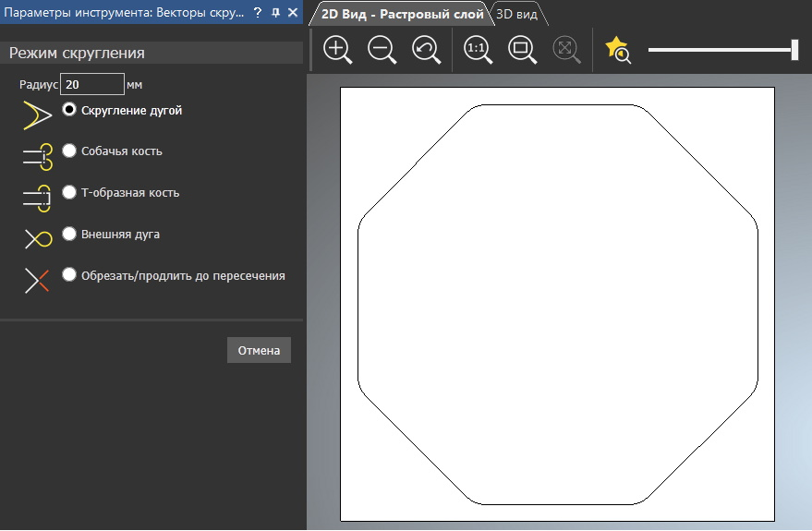Set zoom to 1:1 scale
The height and width of the screenshot is (531, 812).
pos(479,50)
